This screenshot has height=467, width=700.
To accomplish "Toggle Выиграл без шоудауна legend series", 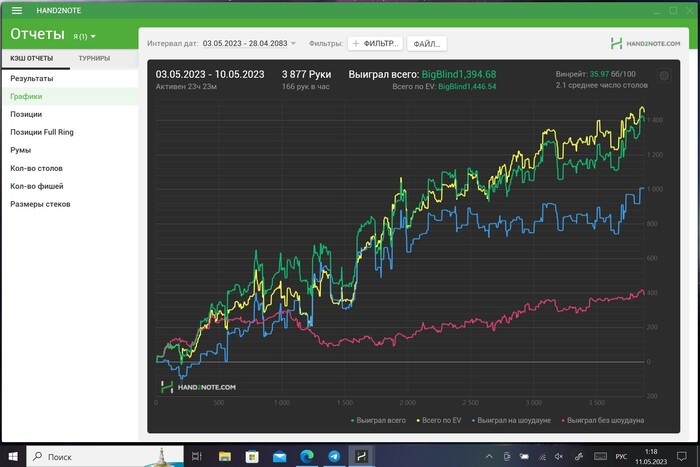I will [x=603, y=420].
